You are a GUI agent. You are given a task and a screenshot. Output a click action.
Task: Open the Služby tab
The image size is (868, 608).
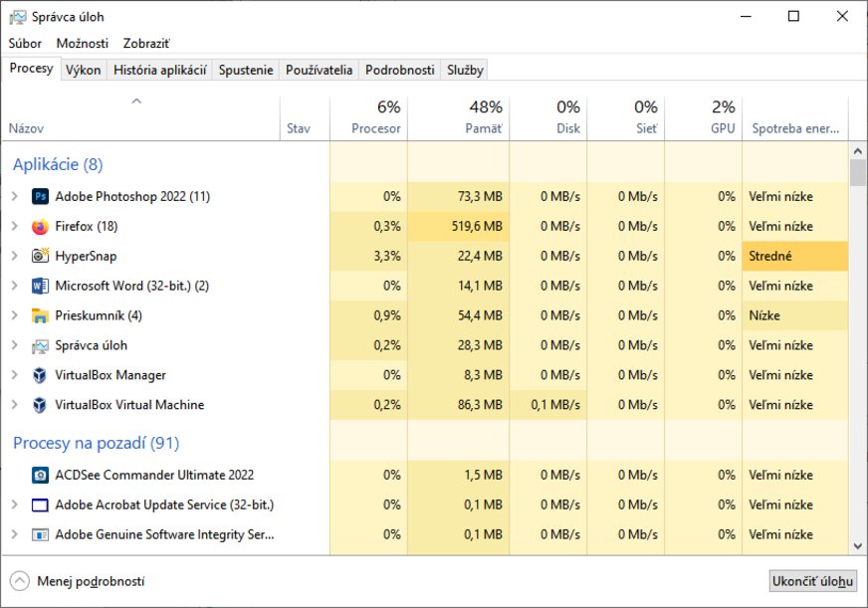(x=465, y=70)
